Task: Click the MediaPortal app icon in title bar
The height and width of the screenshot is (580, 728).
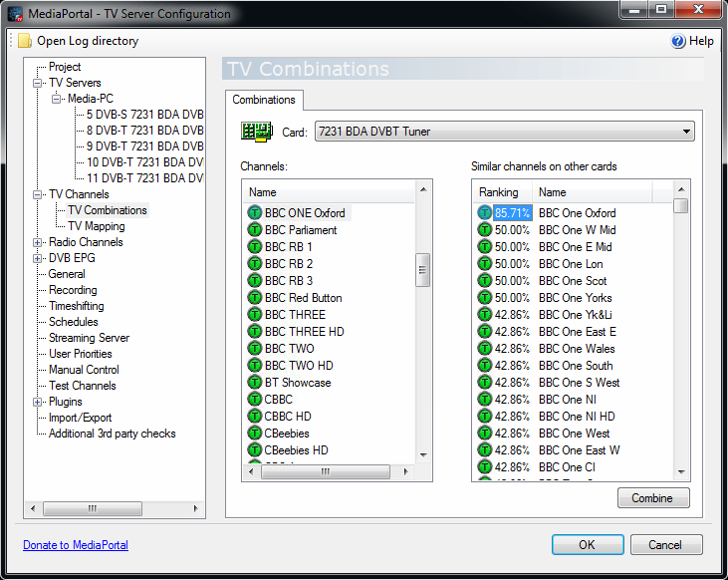Action: pyautogui.click(x=15, y=14)
